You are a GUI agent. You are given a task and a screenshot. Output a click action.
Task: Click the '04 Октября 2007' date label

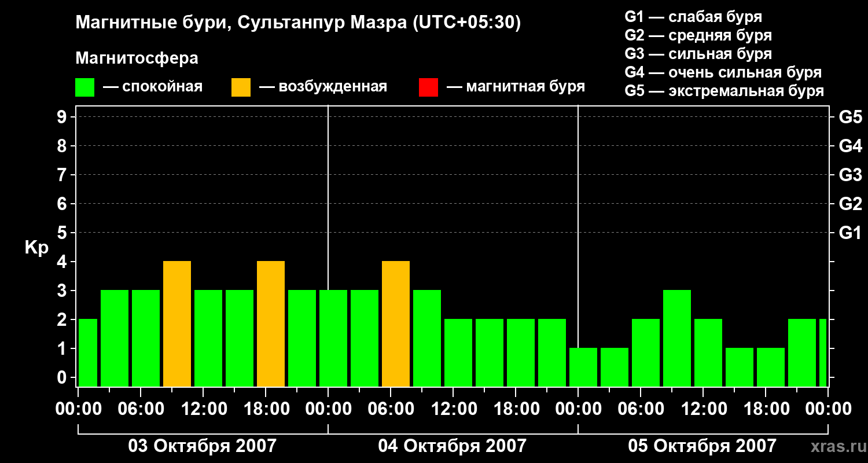point(453,446)
